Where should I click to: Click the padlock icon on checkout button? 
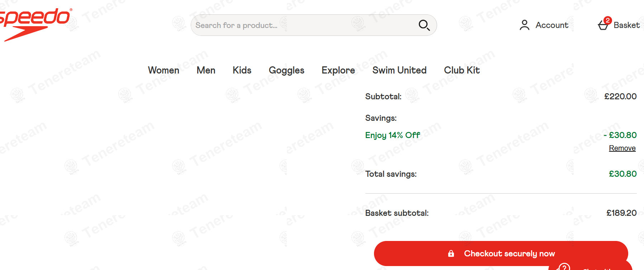tap(451, 254)
